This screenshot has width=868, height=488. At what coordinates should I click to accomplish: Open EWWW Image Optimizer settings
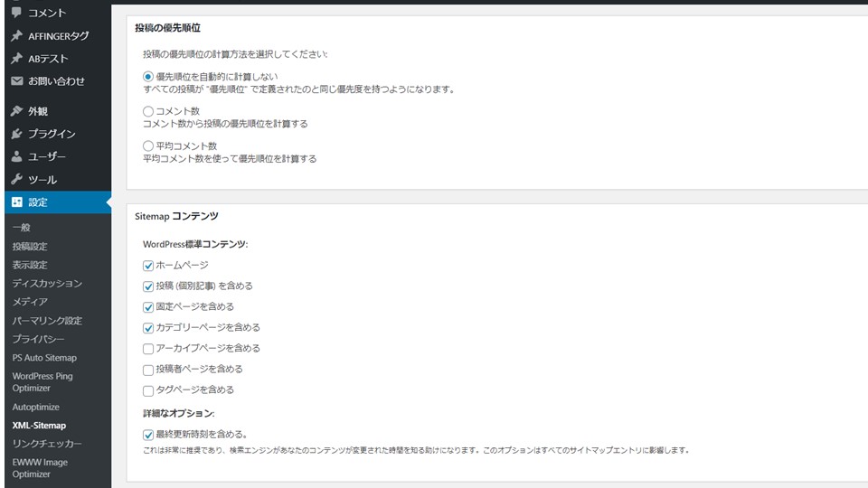click(40, 468)
